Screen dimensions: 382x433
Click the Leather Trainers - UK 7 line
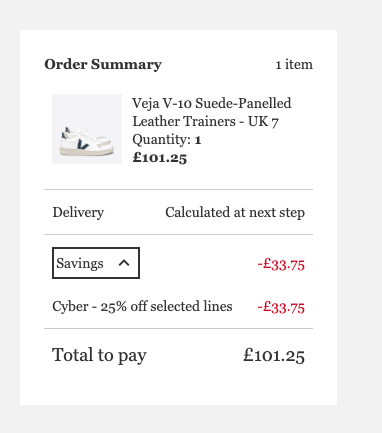coord(205,121)
